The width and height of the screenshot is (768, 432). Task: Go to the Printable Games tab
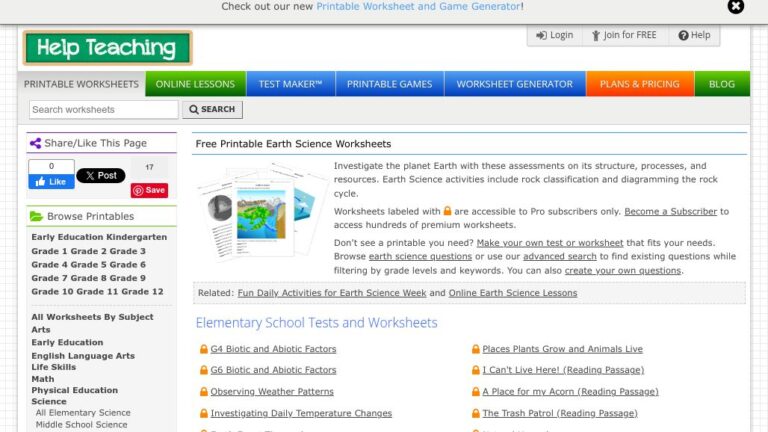(389, 84)
